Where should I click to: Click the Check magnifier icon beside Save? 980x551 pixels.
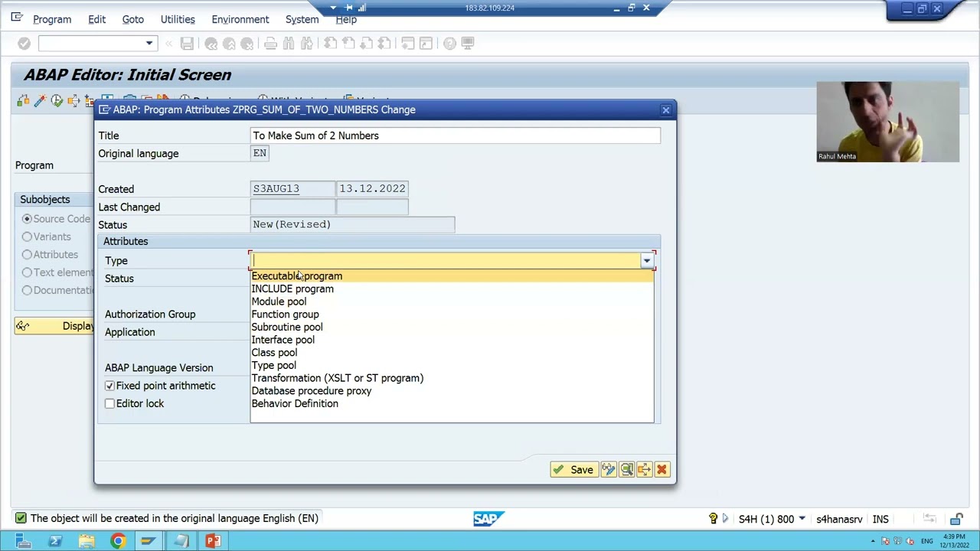(x=626, y=470)
